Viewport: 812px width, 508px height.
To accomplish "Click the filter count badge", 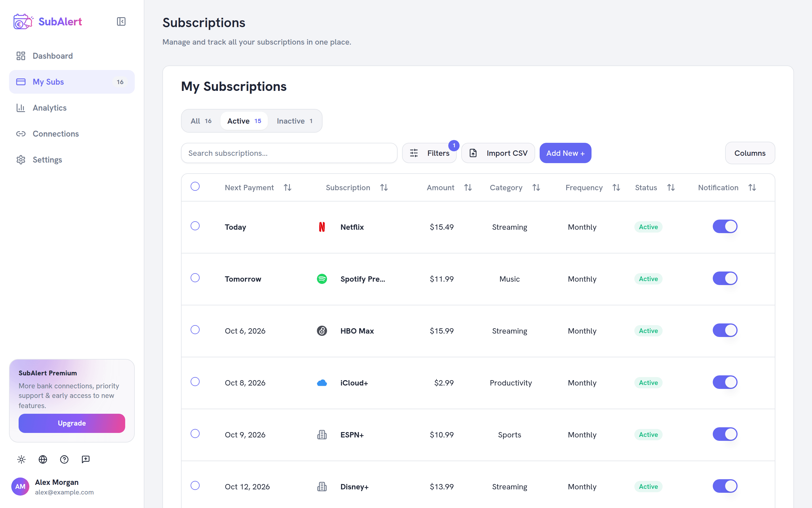I will coord(454,145).
